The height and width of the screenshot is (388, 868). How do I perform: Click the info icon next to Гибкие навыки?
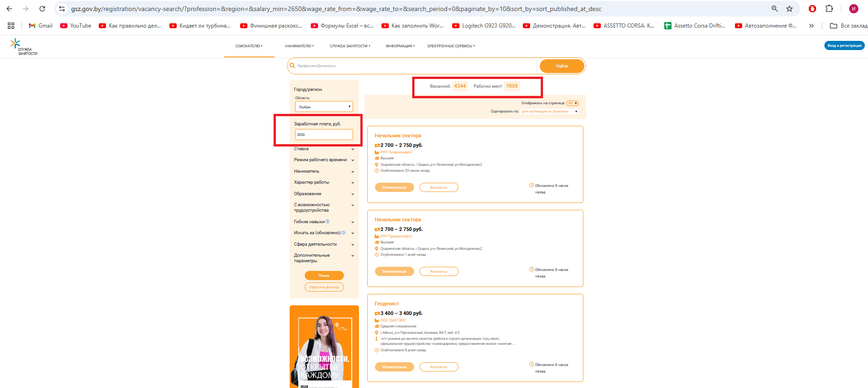click(327, 221)
